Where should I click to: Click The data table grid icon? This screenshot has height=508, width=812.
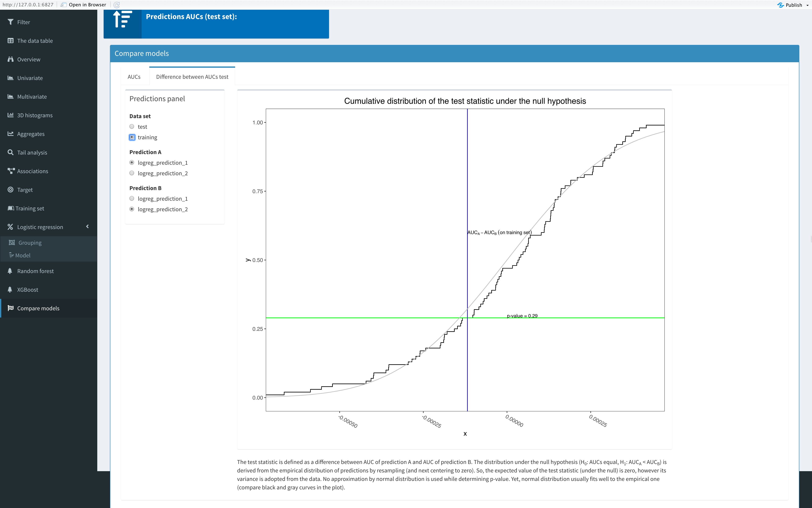[10, 41]
